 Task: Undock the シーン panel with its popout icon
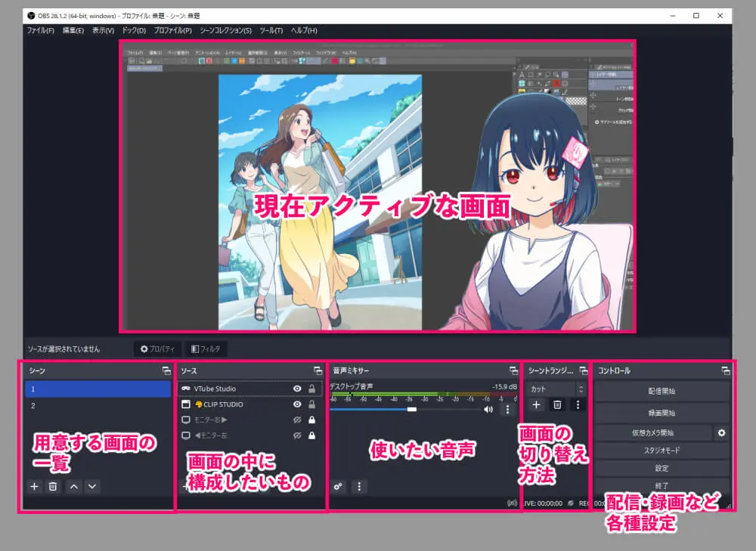click(x=166, y=370)
